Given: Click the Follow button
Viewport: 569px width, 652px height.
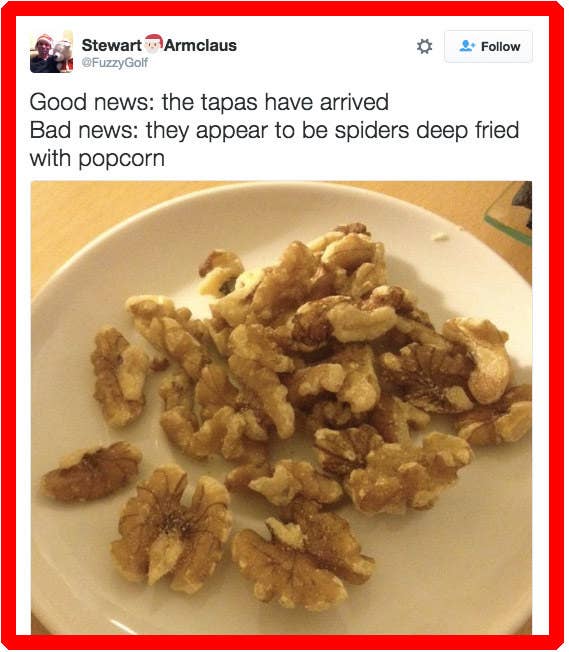Looking at the screenshot, I should click(x=488, y=47).
